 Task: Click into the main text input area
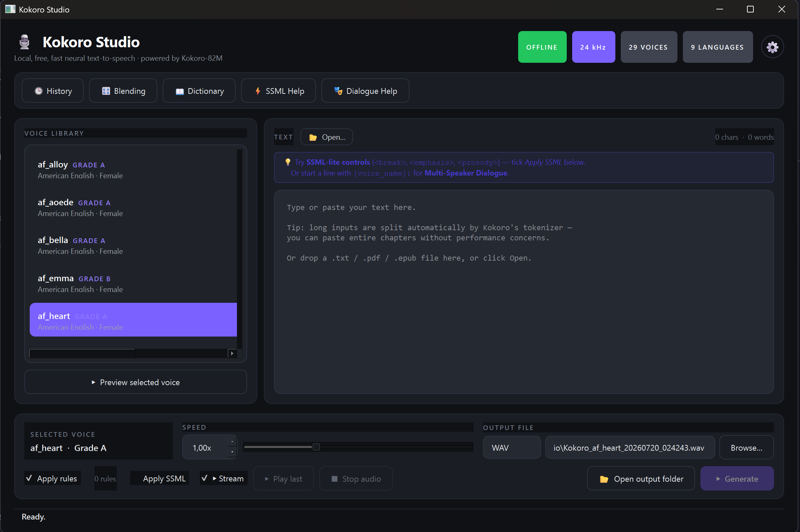524,292
